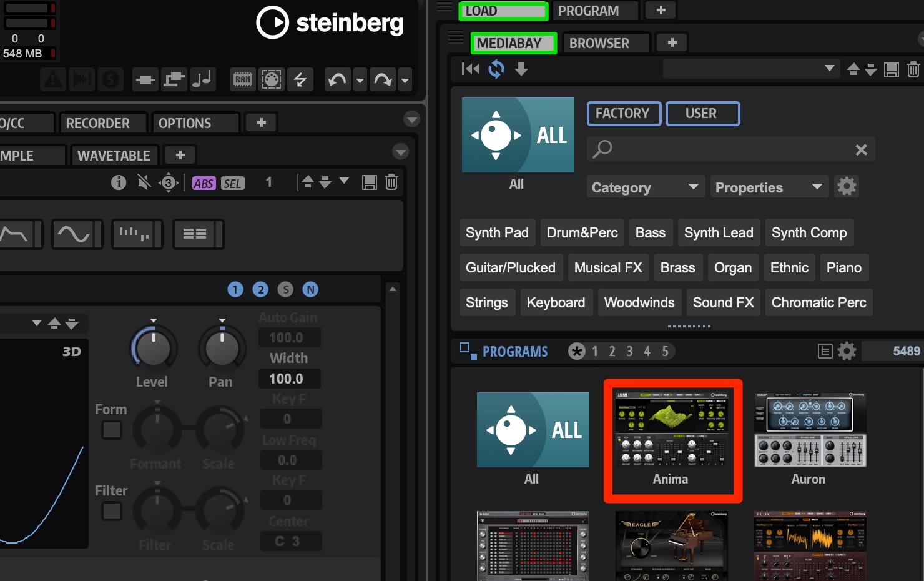Click the RAM chip icon in toolbar
The width and height of the screenshot is (924, 581).
pyautogui.click(x=243, y=79)
